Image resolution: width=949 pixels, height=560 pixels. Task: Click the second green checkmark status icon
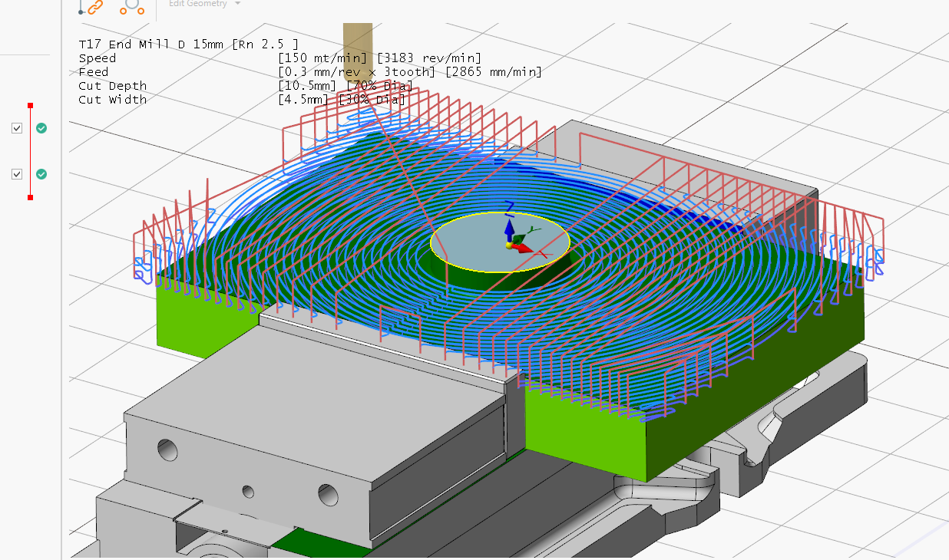point(41,174)
